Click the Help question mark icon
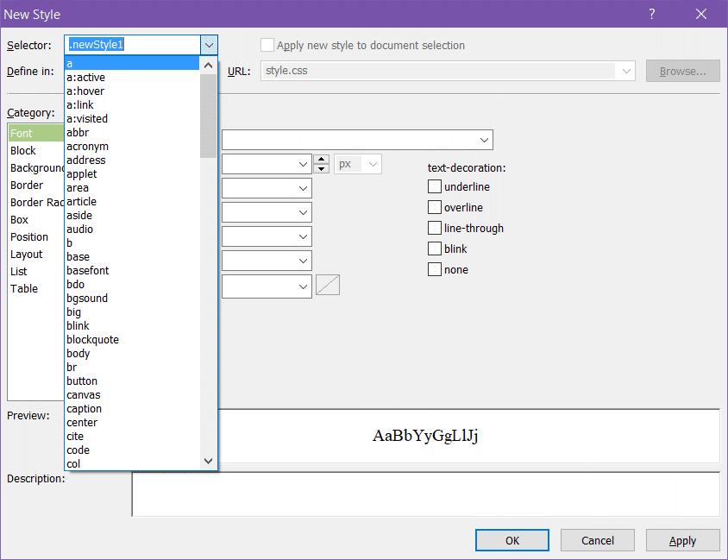The image size is (728, 560). pyautogui.click(x=652, y=14)
